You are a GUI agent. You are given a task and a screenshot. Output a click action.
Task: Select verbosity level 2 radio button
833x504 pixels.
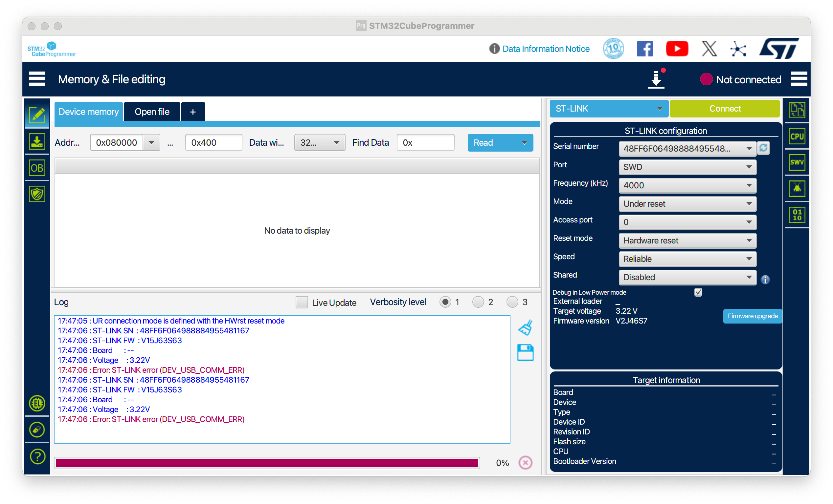[x=478, y=302]
